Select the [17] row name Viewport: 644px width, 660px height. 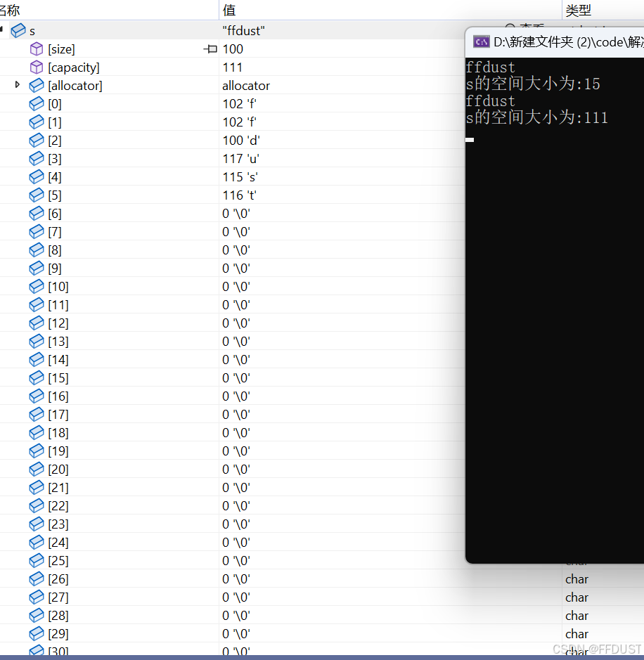[x=58, y=415]
